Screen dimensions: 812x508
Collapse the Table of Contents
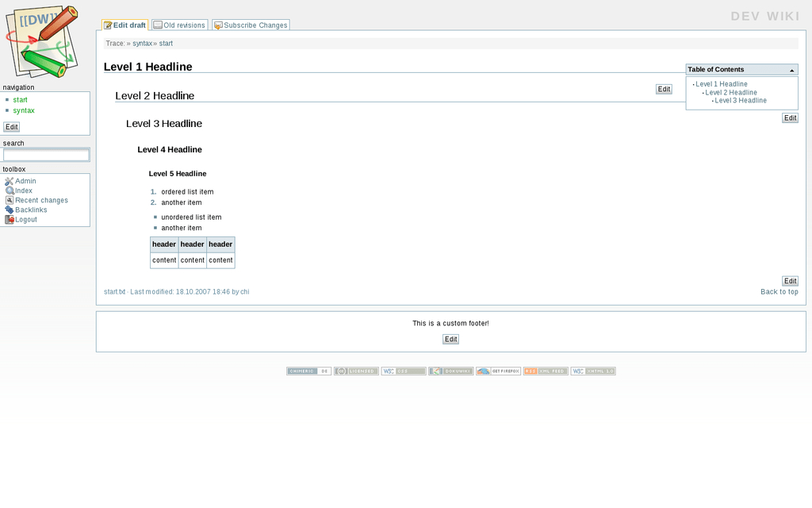pos(792,70)
